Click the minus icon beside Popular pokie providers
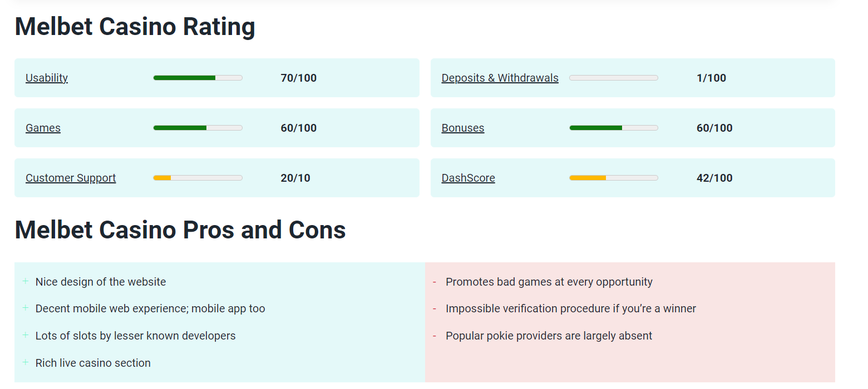 [x=434, y=336]
